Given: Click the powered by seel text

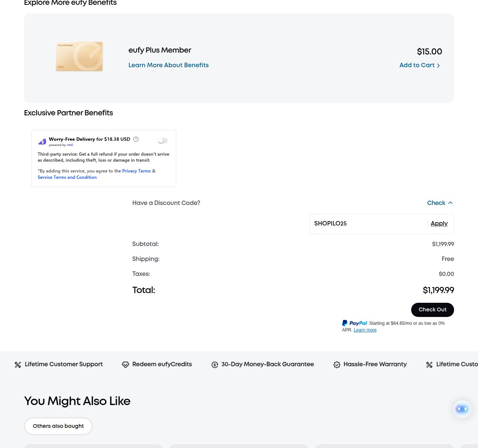Looking at the screenshot, I should [61, 145].
